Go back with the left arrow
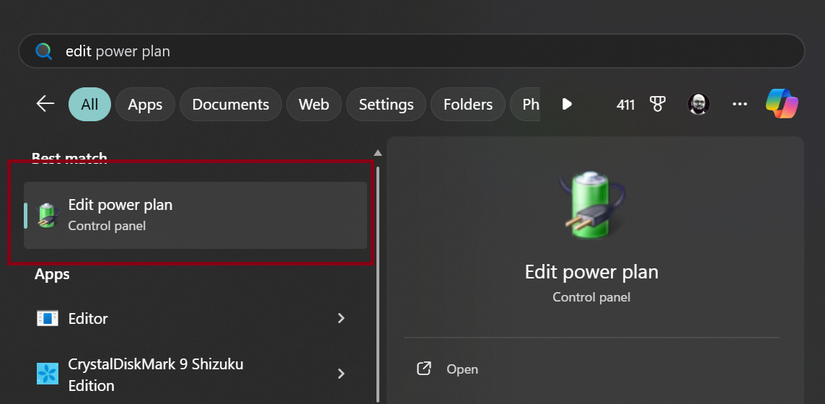Image resolution: width=825 pixels, height=404 pixels. point(45,104)
